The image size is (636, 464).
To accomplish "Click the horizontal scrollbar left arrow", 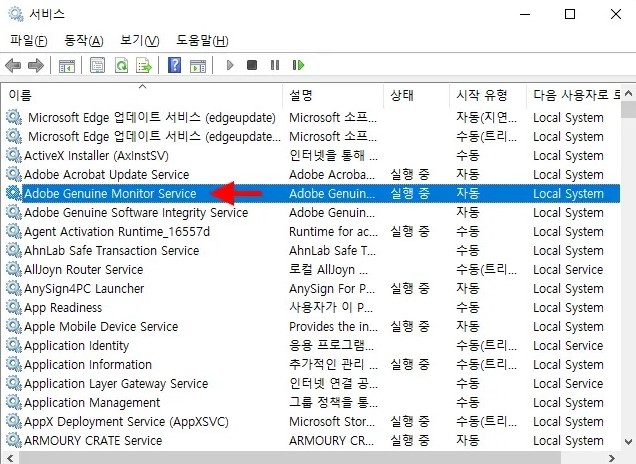I will (x=10, y=458).
